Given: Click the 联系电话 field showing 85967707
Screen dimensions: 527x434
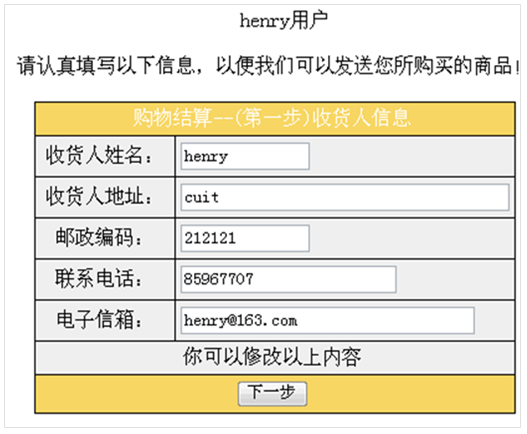Looking at the screenshot, I should [x=288, y=279].
